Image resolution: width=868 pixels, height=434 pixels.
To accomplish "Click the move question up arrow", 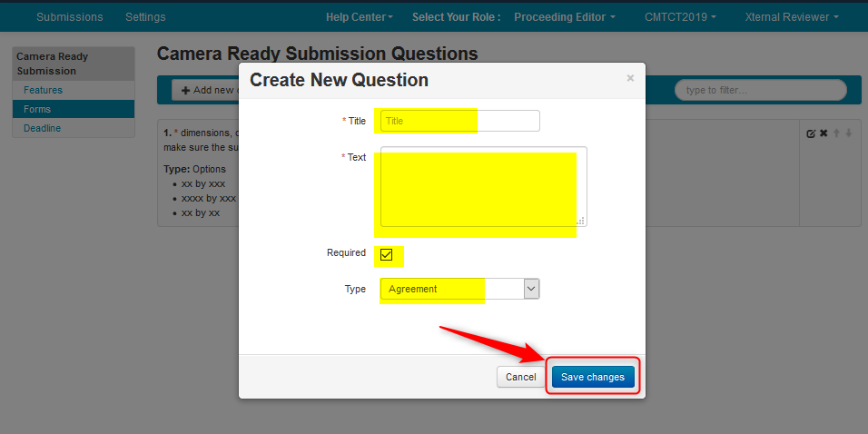I will tap(836, 133).
